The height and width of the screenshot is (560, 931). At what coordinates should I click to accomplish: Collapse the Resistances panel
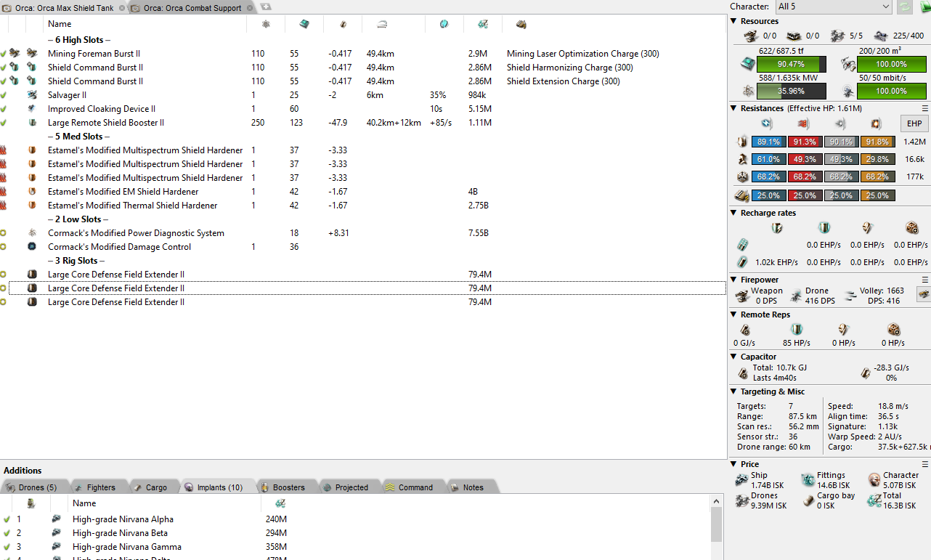[x=733, y=108]
